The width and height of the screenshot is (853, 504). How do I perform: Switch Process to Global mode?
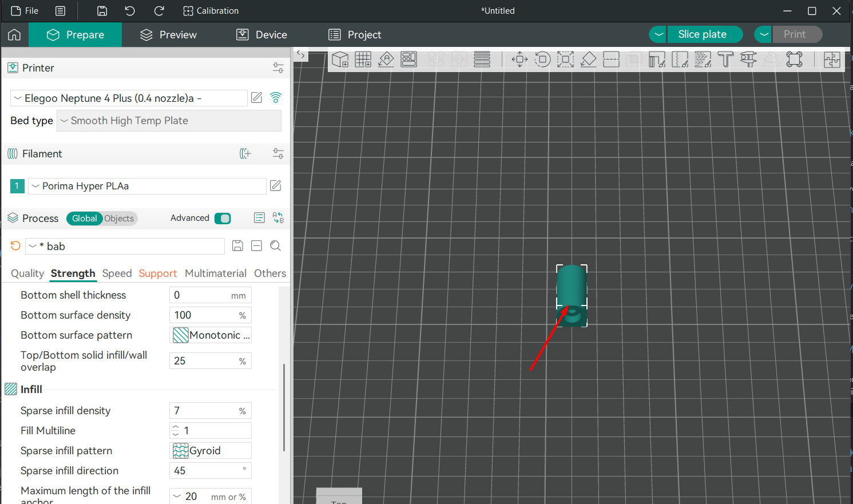(x=84, y=219)
